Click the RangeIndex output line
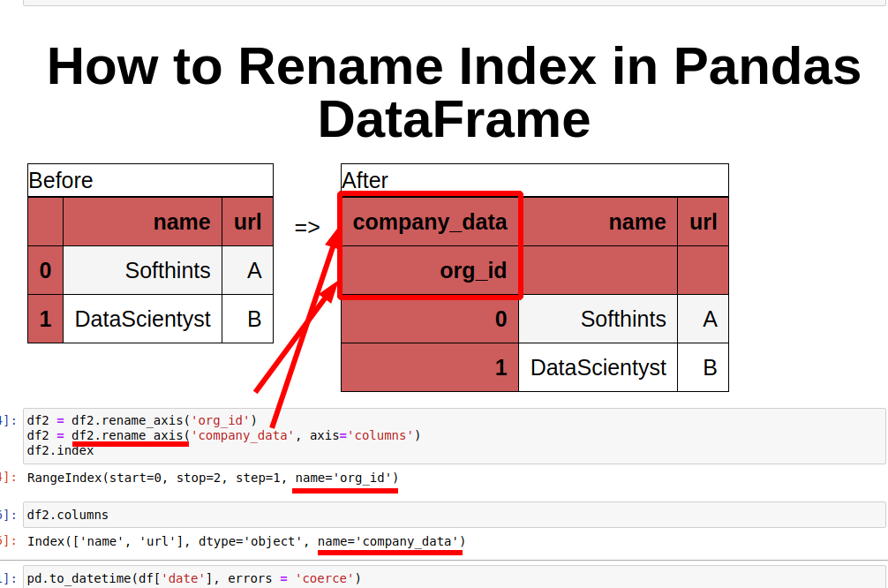This screenshot has width=888, height=588. (210, 478)
